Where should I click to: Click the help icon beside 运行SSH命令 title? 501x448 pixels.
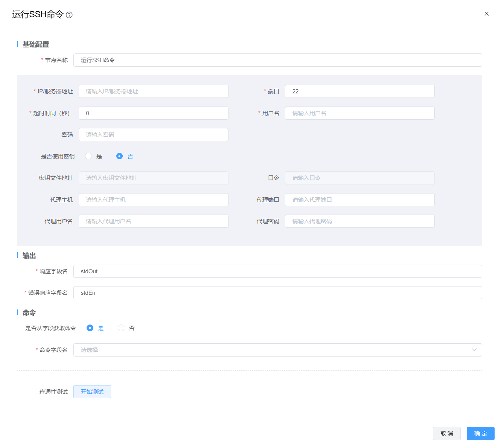point(69,15)
